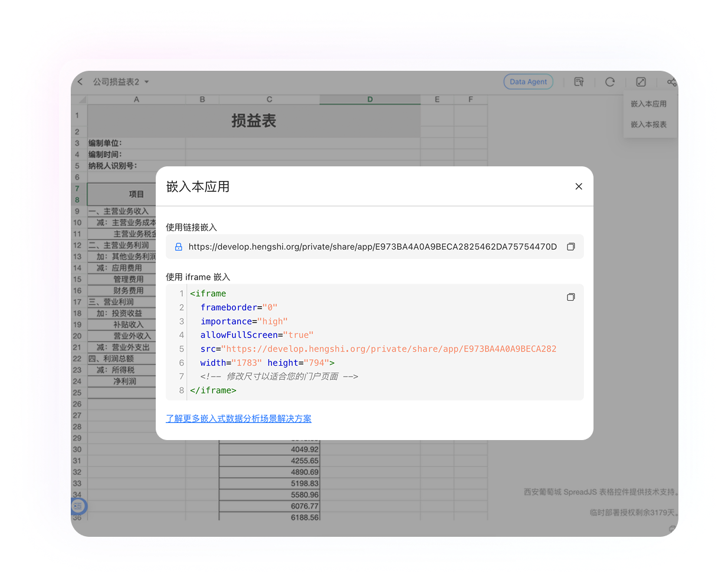
Task: Click the share URL input field
Action: click(x=372, y=247)
